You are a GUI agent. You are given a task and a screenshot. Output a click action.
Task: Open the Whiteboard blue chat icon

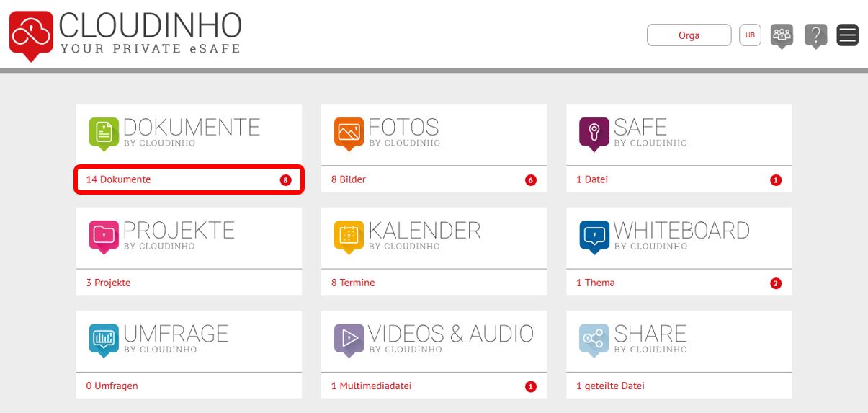594,237
